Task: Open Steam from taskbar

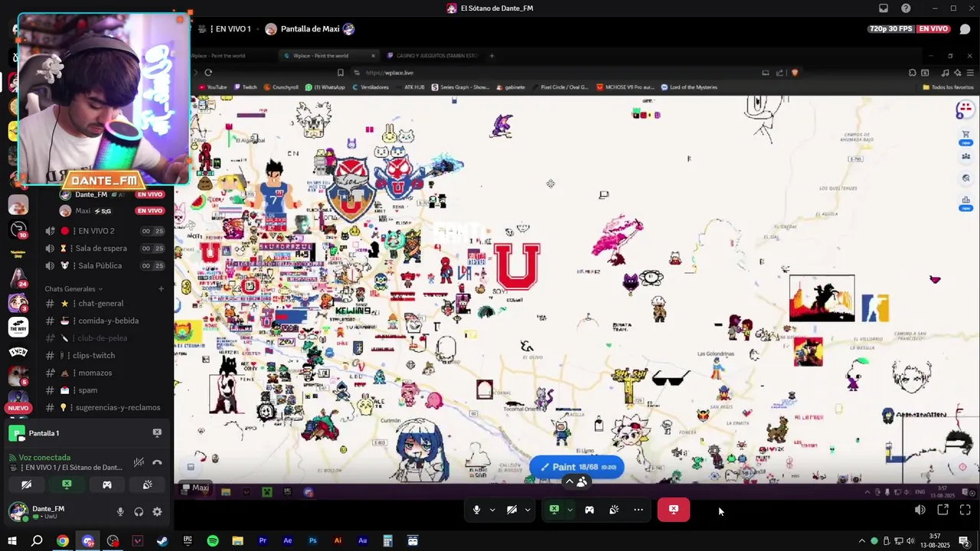Action: click(162, 541)
